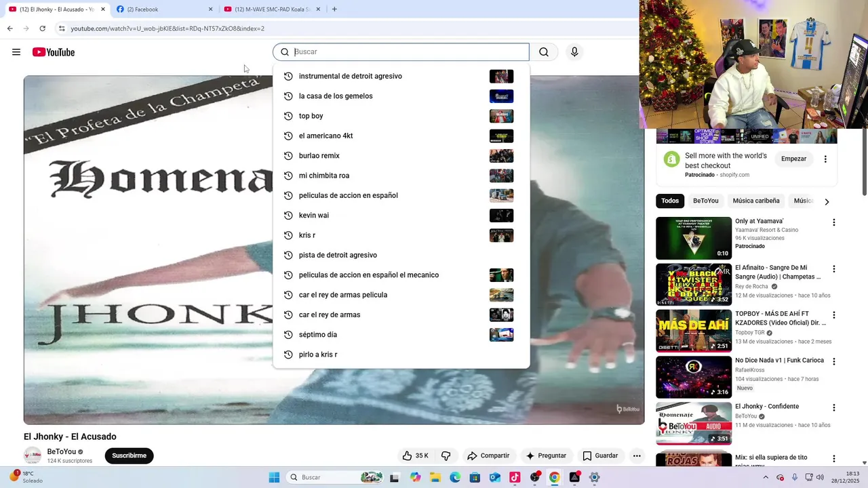
Task: Open 'Only at Yaamava' sponsored video thumbnail
Action: 694,238
